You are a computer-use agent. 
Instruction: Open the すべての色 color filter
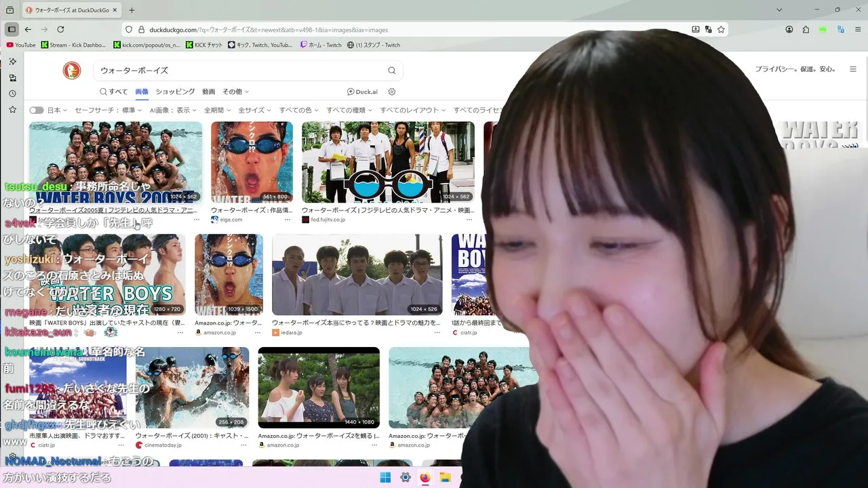coord(299,110)
